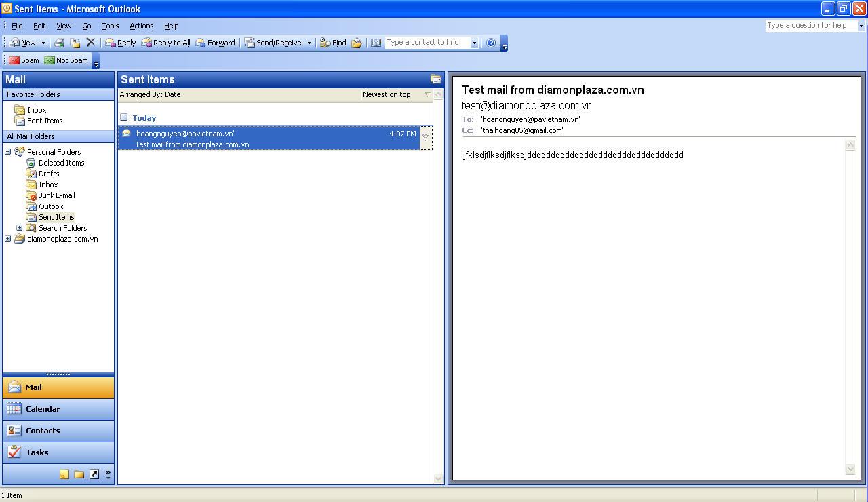Click the flag on hoangnguyen message
Viewport: 868px width, 502px height.
426,138
